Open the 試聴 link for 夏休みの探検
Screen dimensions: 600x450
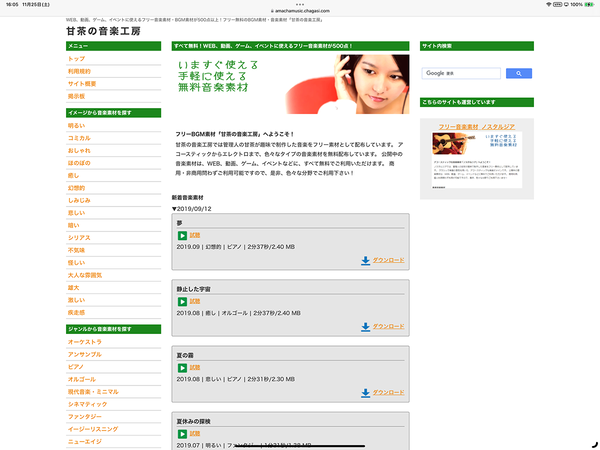(x=195, y=434)
